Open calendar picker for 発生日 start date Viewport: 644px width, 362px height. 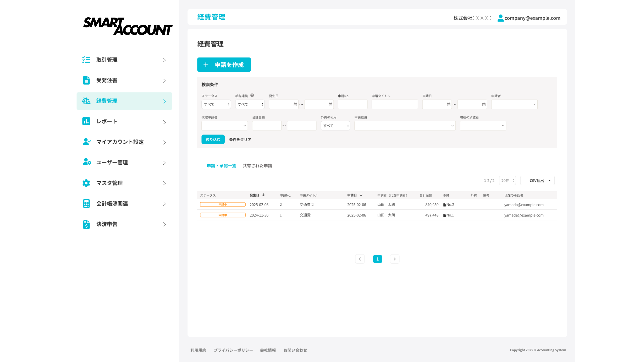[295, 104]
